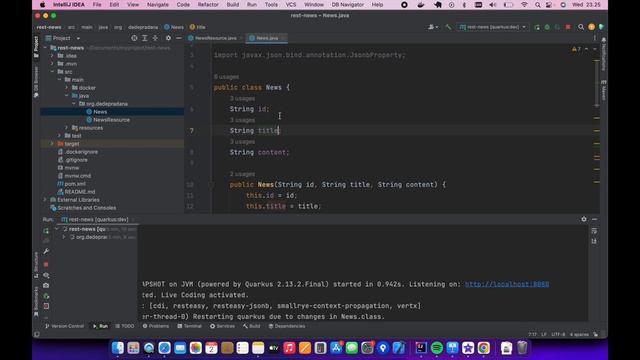The width and height of the screenshot is (640, 360).
Task: Switch to the NewsResource.java editor tab
Action: 215,38
